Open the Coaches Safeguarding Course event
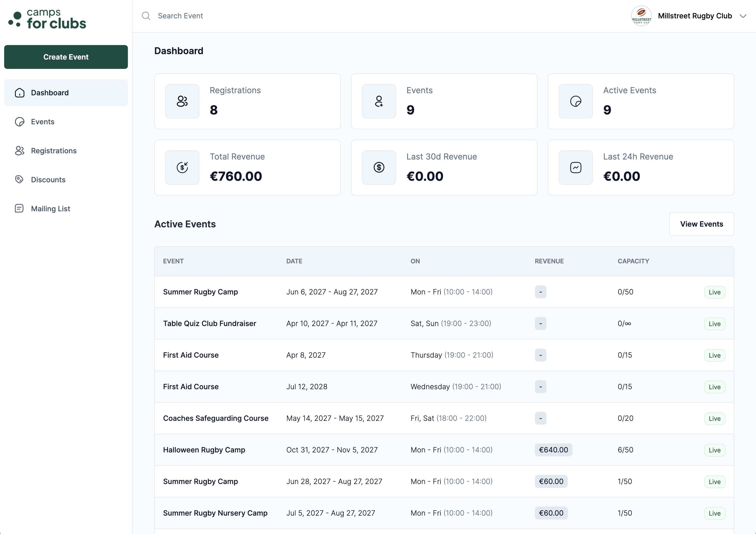The height and width of the screenshot is (534, 756). coord(216,418)
